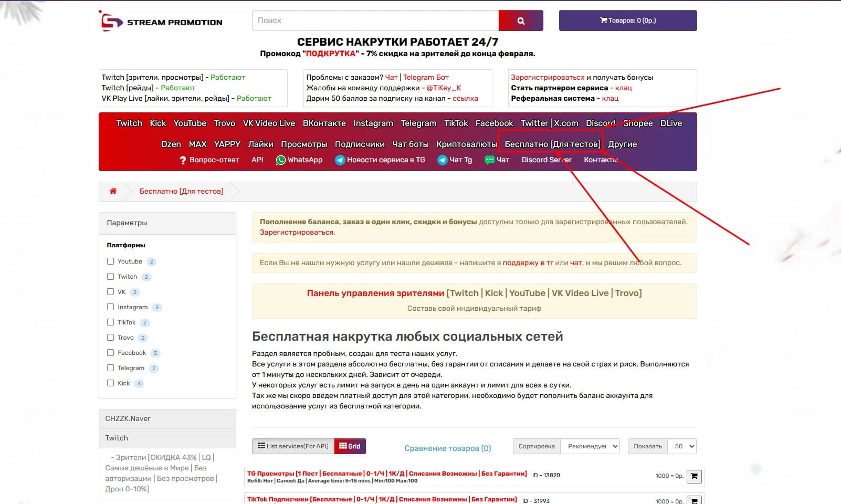Check the VK platform filter
This screenshot has height=504, width=841.
tap(110, 292)
